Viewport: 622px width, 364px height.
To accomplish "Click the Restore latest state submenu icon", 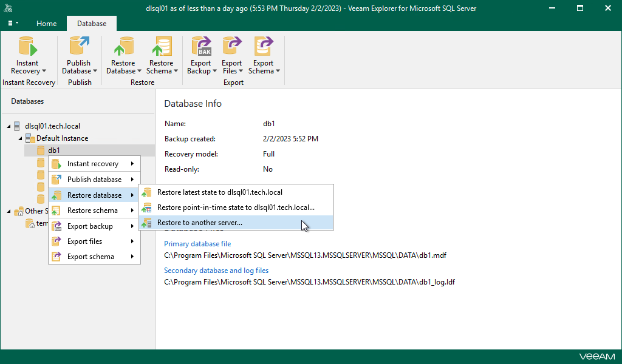I will click(x=147, y=192).
